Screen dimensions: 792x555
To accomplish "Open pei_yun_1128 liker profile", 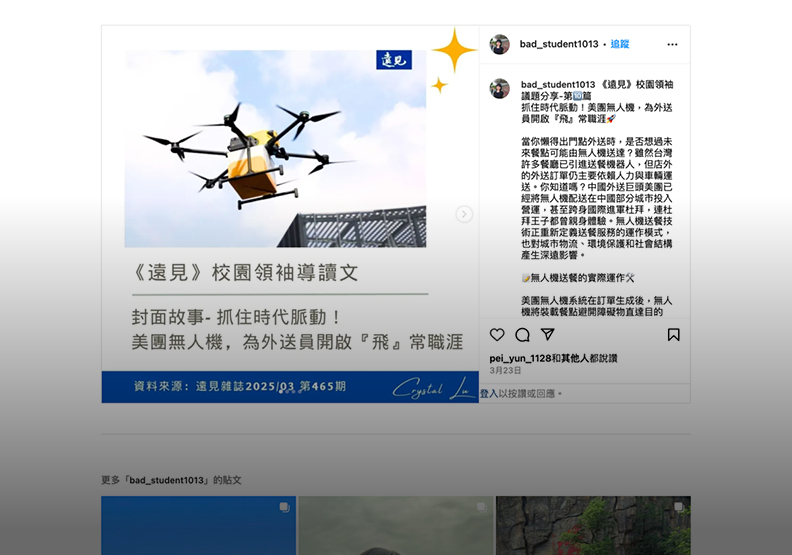I will (x=520, y=358).
